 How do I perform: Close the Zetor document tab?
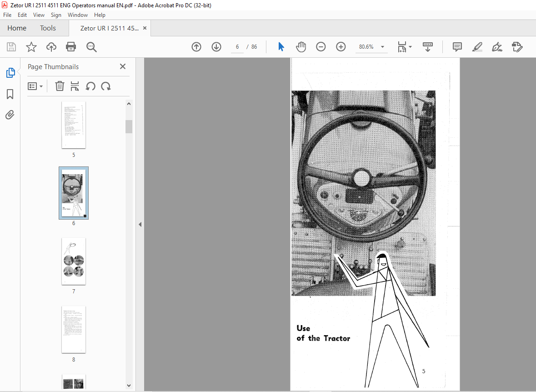[145, 28]
